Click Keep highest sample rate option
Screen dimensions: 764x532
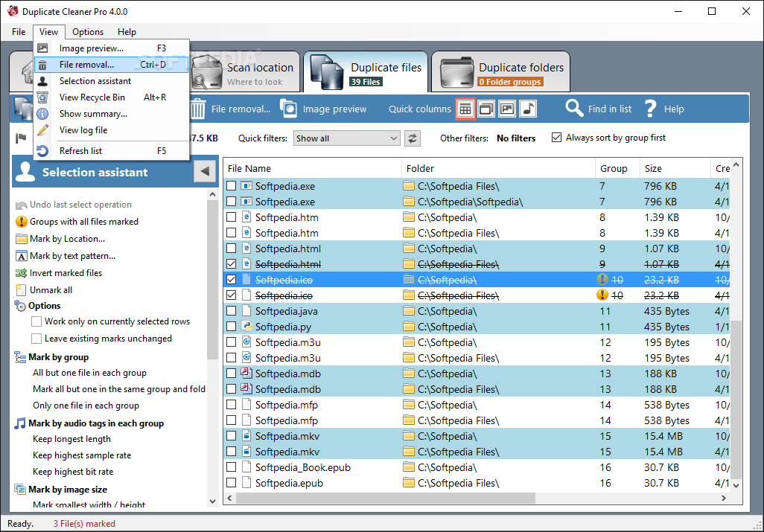point(82,455)
